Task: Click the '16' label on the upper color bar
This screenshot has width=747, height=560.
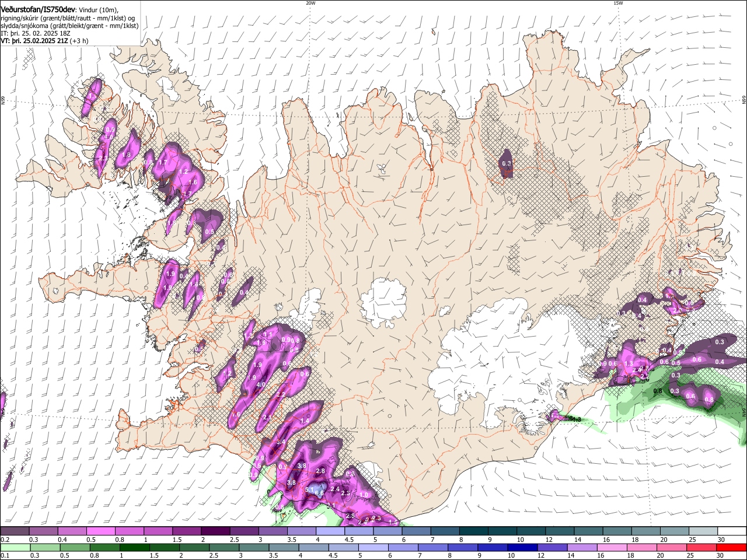Action: [606, 540]
